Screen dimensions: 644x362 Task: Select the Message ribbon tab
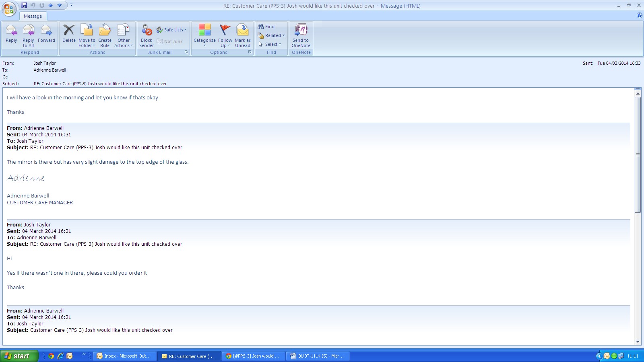(x=33, y=16)
